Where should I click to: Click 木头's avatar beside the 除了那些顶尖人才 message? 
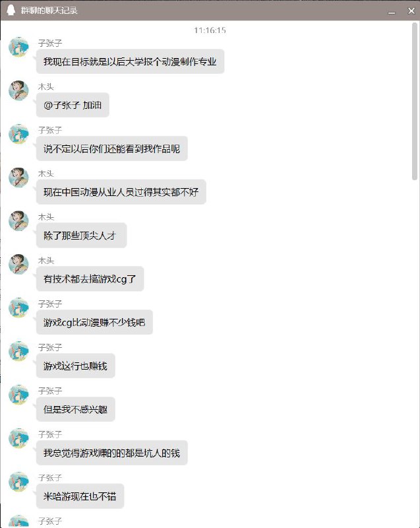18,221
